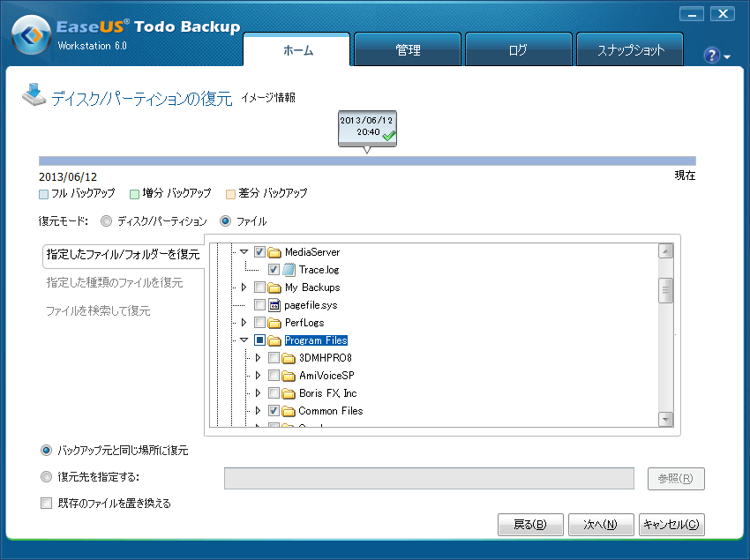Screen dimensions: 750x560
Task: Check the AmiVoiceSP checkbox
Action: tap(274, 376)
